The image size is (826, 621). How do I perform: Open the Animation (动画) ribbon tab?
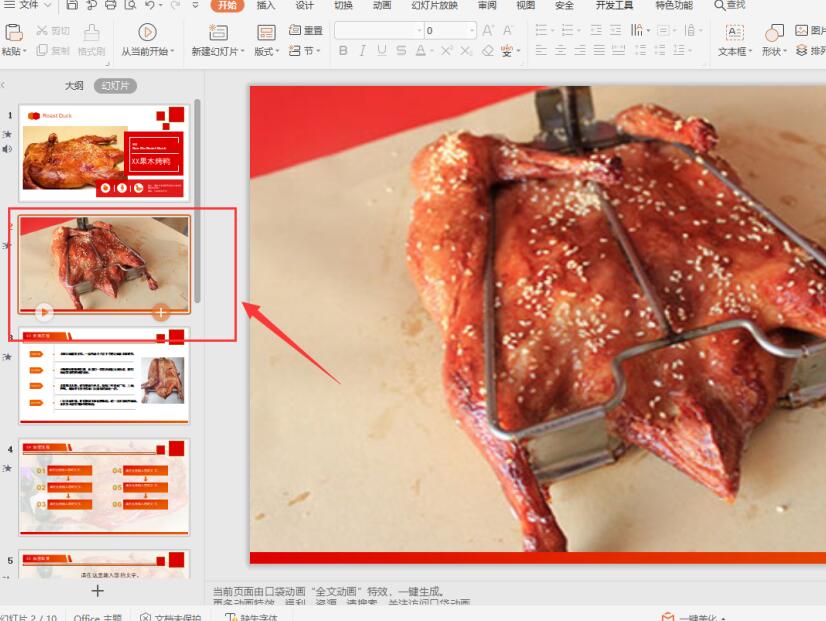(382, 5)
